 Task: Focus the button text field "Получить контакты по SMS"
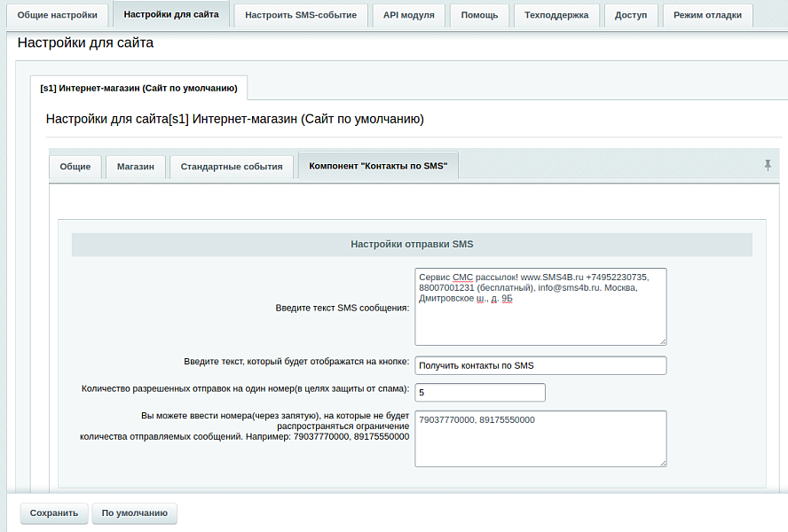540,365
